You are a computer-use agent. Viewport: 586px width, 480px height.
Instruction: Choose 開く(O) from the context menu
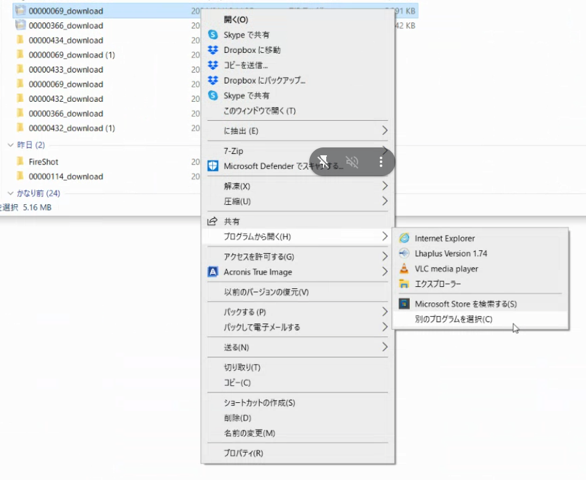pyautogui.click(x=298, y=19)
